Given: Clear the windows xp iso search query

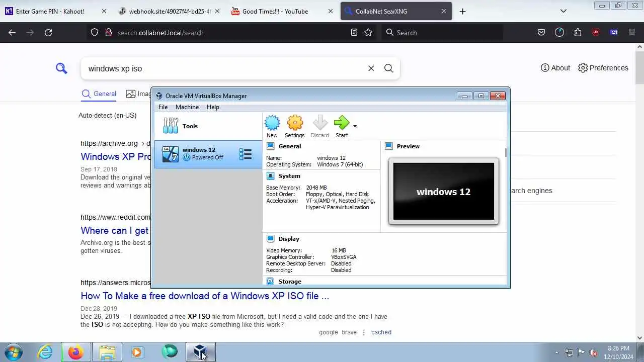Looking at the screenshot, I should pos(371,68).
